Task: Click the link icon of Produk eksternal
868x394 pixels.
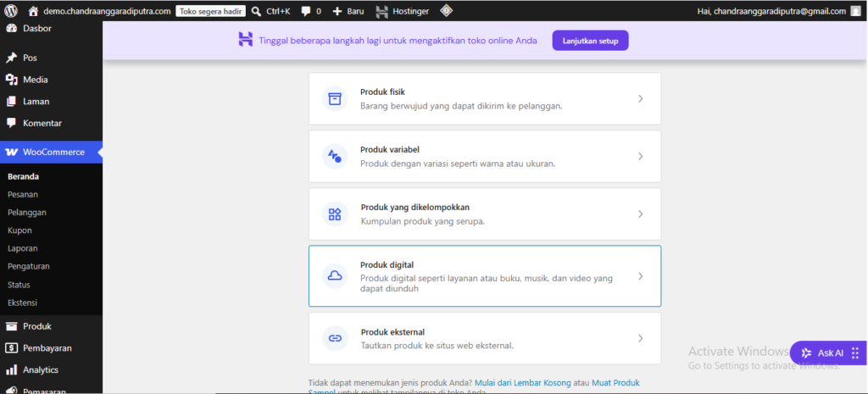Action: point(335,338)
